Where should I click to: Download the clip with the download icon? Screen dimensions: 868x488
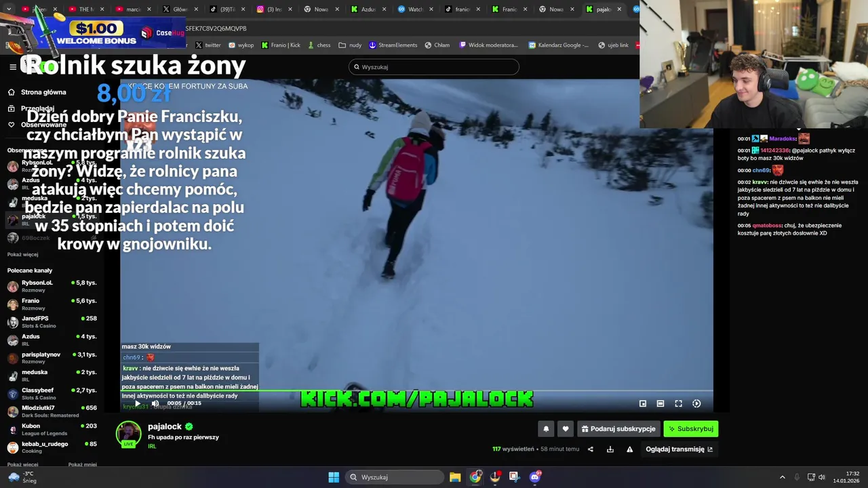pyautogui.click(x=610, y=449)
